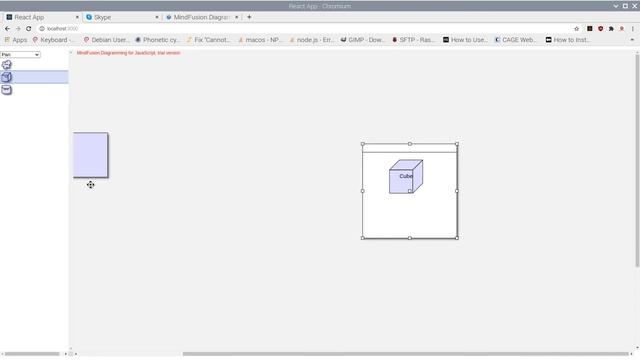The width and height of the screenshot is (640, 360).
Task: Open the Chromium three-dot menu
Action: pyautogui.click(x=633, y=29)
